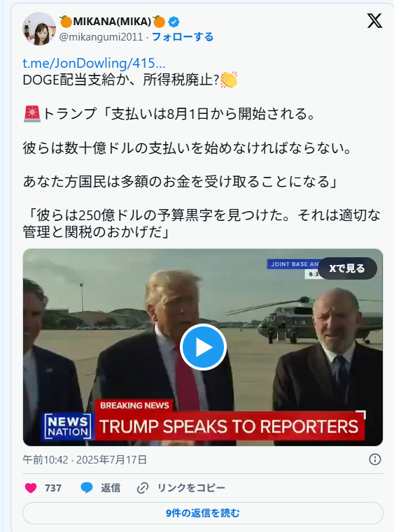Open MIKANA's profile avatar picture
This screenshot has width=394, height=532.
39,29
